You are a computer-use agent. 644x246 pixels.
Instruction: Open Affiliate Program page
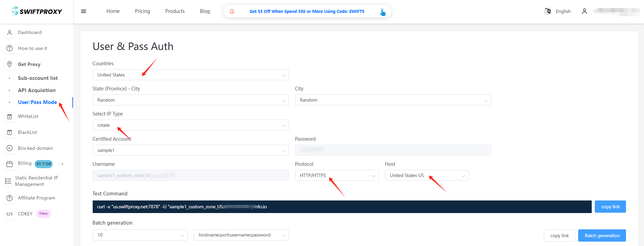tap(37, 198)
